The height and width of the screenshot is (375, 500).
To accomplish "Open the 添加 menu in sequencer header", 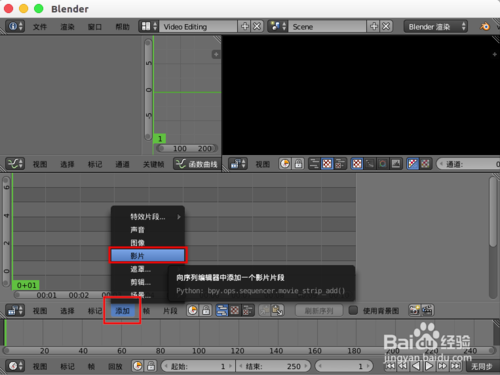I will 122,311.
